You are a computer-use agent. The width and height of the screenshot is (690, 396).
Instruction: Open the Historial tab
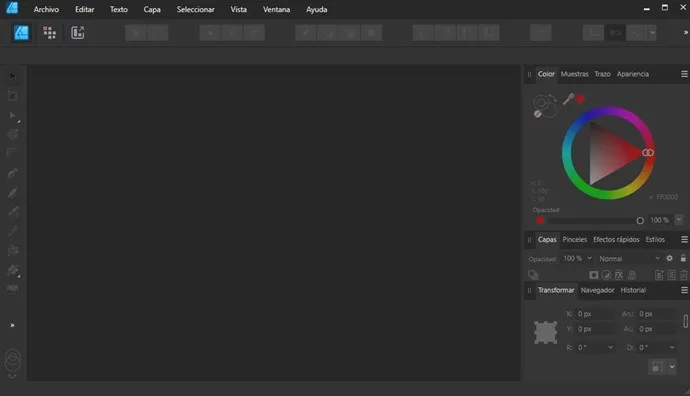coord(633,290)
